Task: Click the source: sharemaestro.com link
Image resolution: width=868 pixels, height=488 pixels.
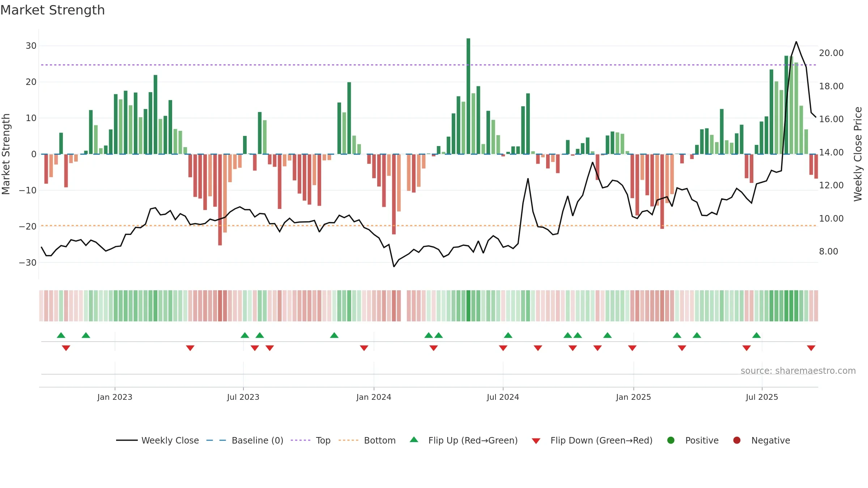Action: coord(798,371)
